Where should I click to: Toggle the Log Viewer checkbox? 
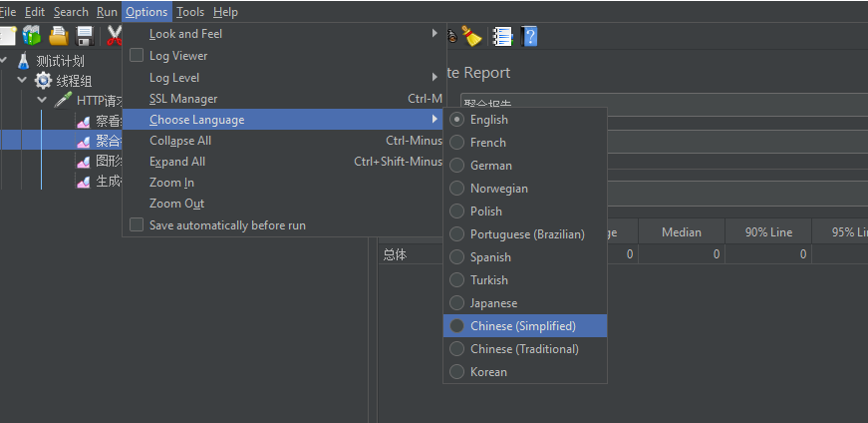pyautogui.click(x=137, y=56)
